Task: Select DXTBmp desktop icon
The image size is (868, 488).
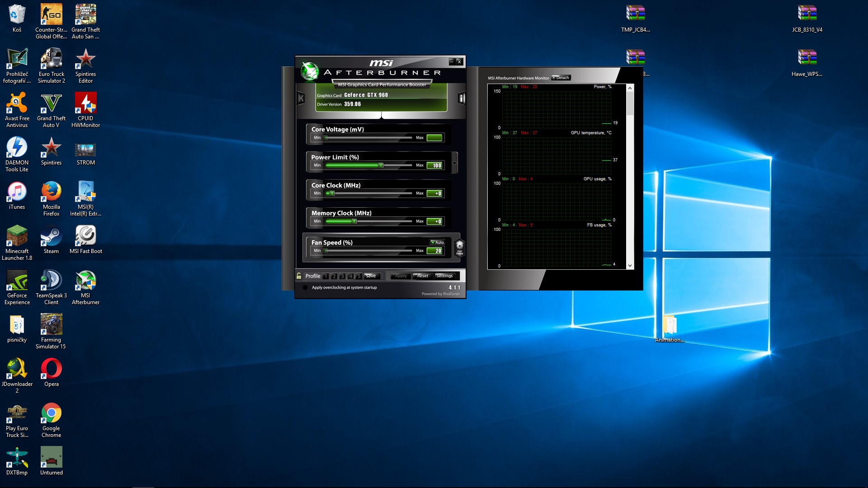Action: click(x=17, y=460)
